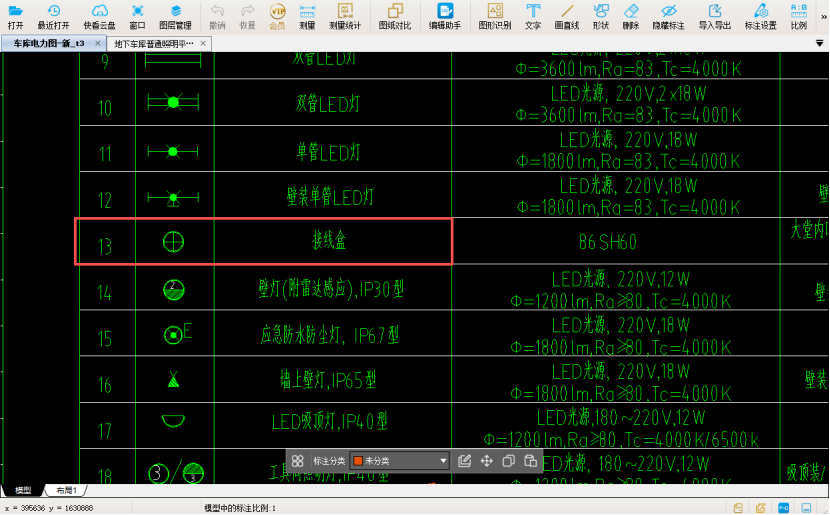Click 墙上壁灯,IP65型 text in row 16
The height and width of the screenshot is (515, 830).
[328, 380]
